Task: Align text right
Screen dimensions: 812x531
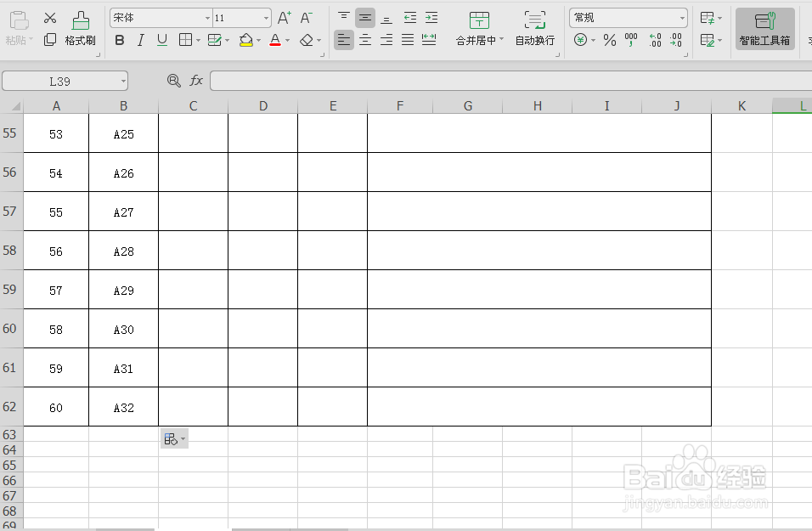Action: (x=386, y=40)
